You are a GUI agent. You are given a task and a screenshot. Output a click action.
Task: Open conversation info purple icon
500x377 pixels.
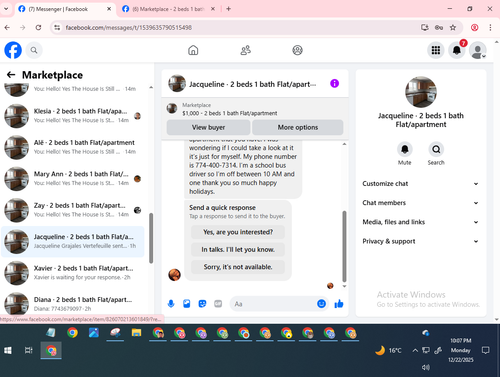334,83
